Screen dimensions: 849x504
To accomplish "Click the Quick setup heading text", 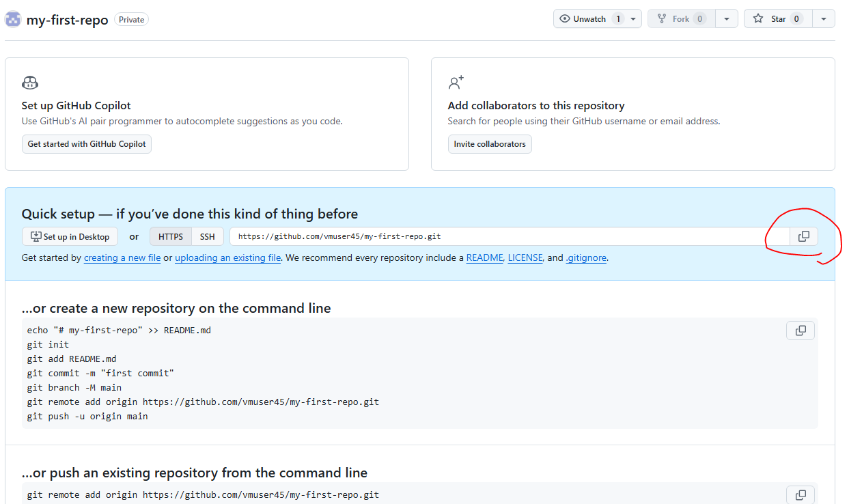I will click(190, 214).
